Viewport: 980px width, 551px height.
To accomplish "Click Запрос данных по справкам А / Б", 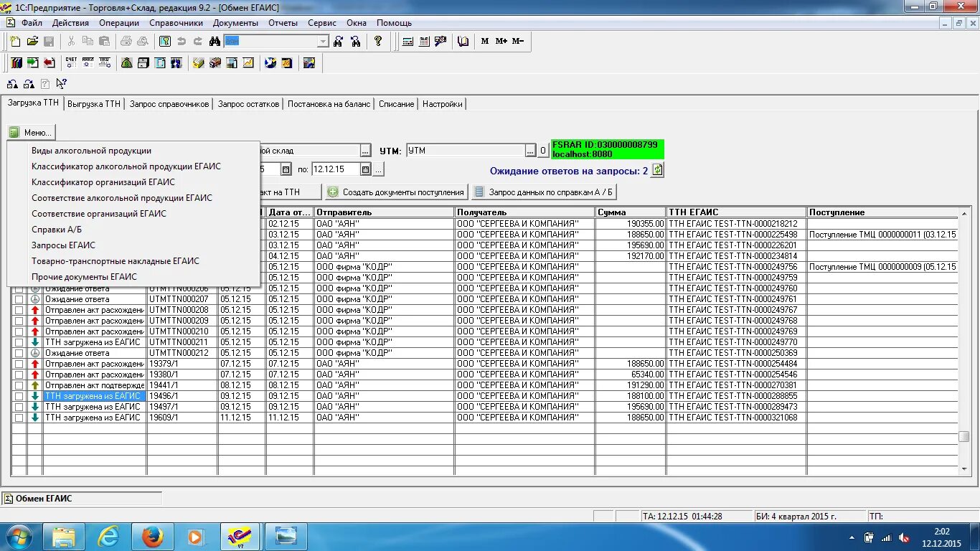I will 545,192.
